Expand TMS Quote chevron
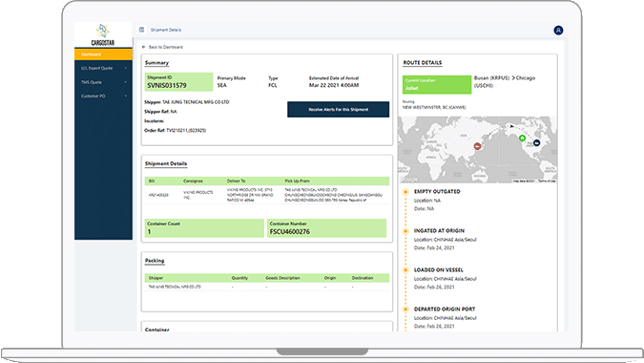This screenshot has width=644, height=363. [125, 82]
